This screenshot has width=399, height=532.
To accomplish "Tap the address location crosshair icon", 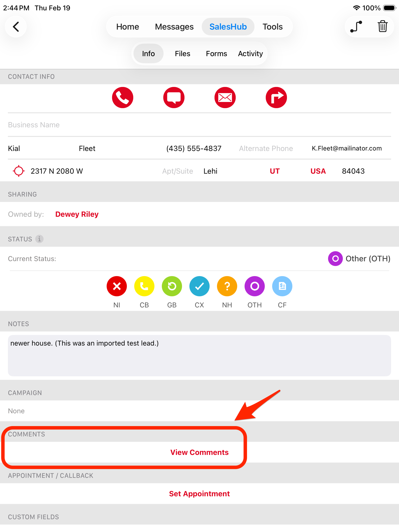I will point(19,171).
